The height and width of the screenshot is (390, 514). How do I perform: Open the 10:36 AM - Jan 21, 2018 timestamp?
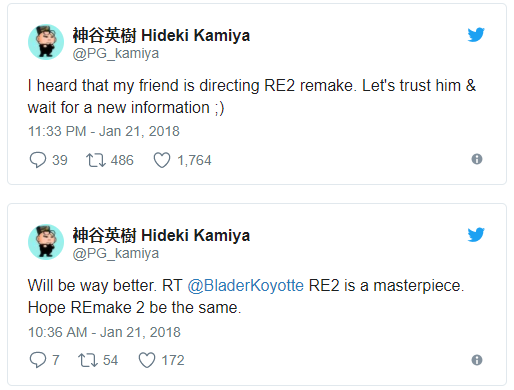(104, 332)
